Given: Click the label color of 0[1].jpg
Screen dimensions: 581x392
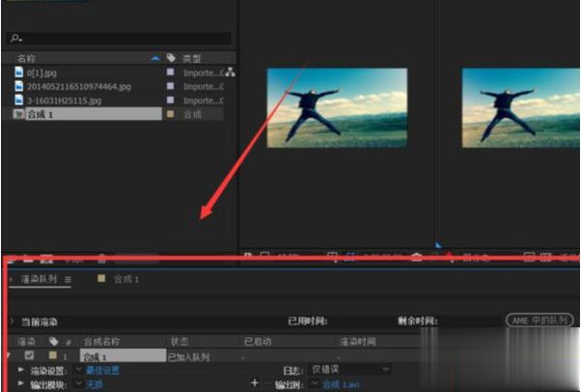Looking at the screenshot, I should coord(171,72).
